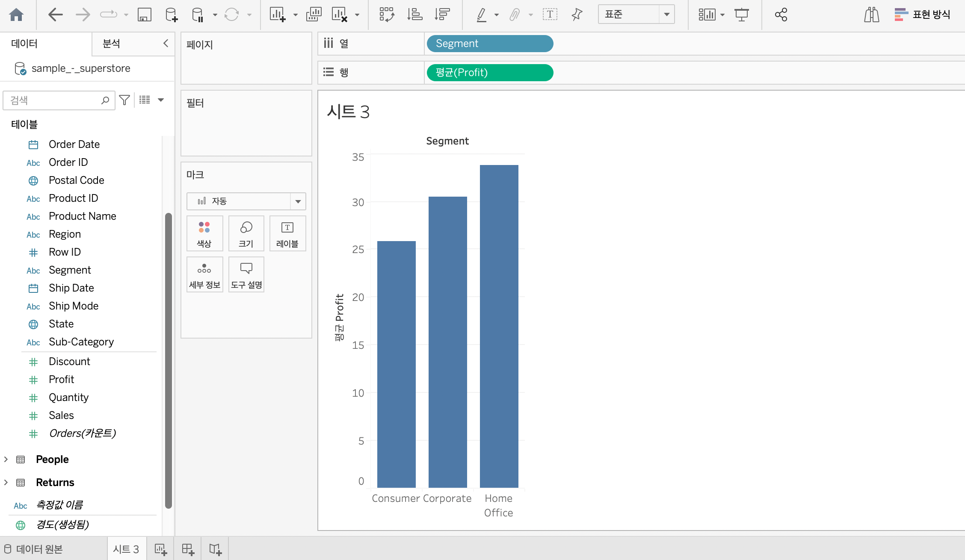This screenshot has width=965, height=560.
Task: Sort bars ascending with toolbar icon
Action: pos(414,15)
